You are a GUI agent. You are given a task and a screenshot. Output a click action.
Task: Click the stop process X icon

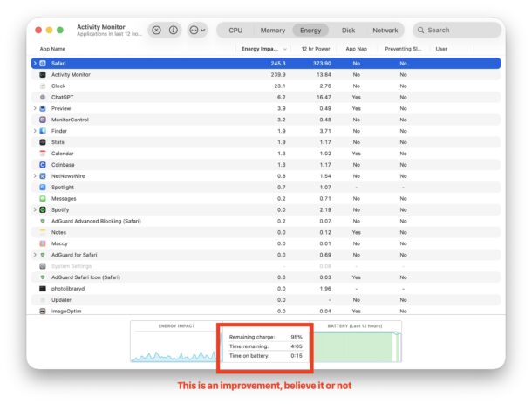point(156,30)
